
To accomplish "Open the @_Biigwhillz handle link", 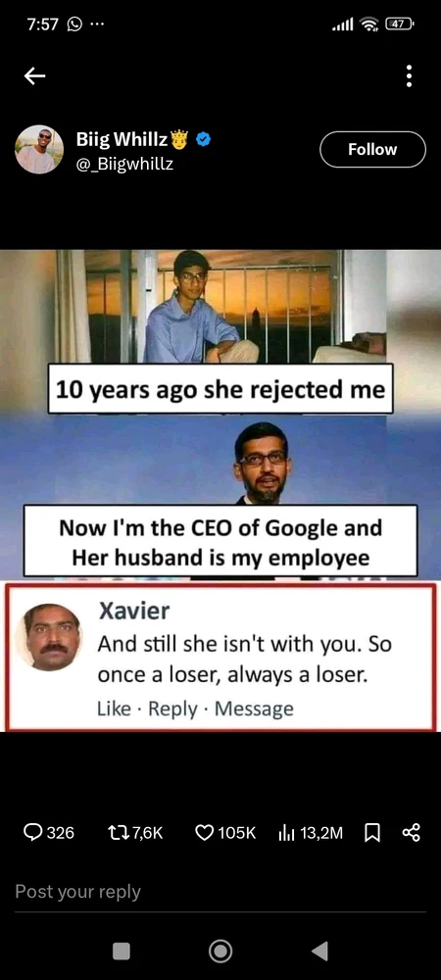I will (x=124, y=165).
